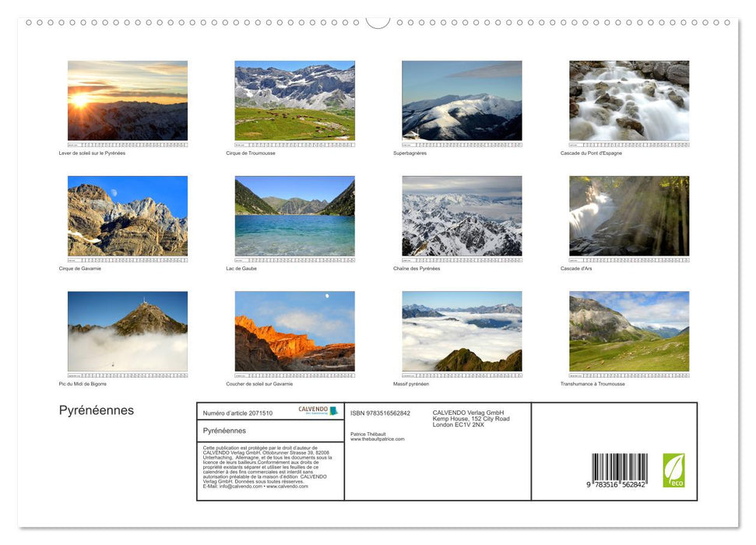Select the 'Lac de Gaube' lake image
This screenshot has height=545, width=756.
click(294, 216)
